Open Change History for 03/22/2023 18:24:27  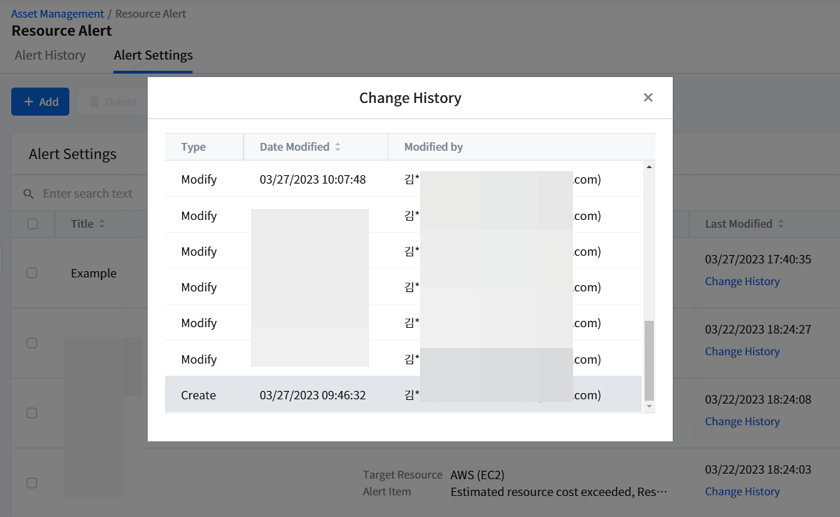coord(742,352)
